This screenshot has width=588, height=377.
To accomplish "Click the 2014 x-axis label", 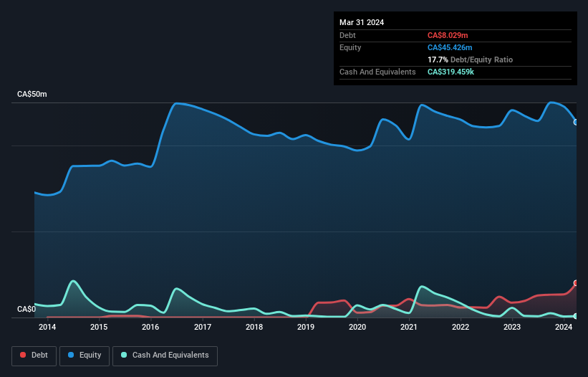I will pos(47,327).
